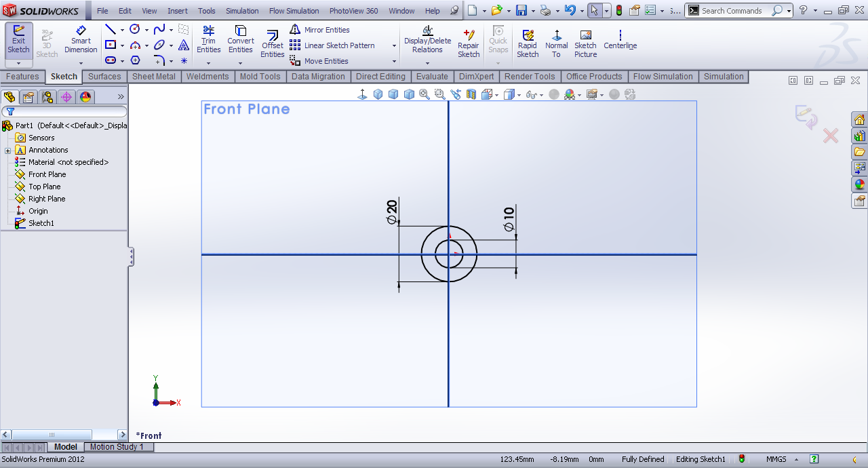The image size is (868, 468).
Task: Select Right Plane in the feature tree
Action: pos(47,199)
